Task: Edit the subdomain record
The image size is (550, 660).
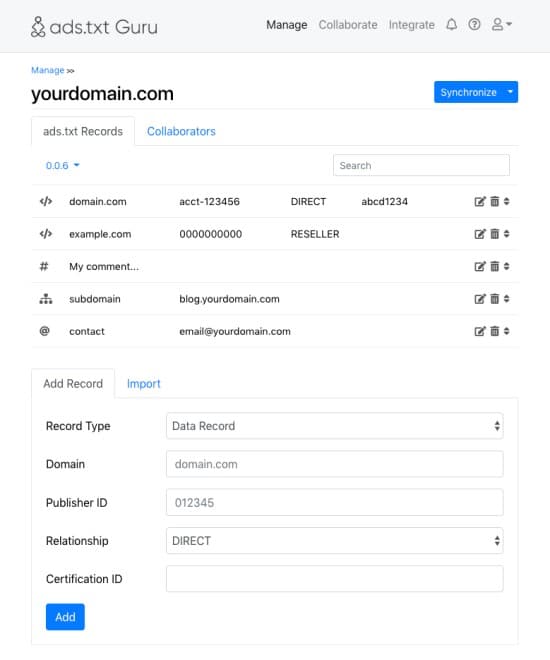Action: (480, 299)
